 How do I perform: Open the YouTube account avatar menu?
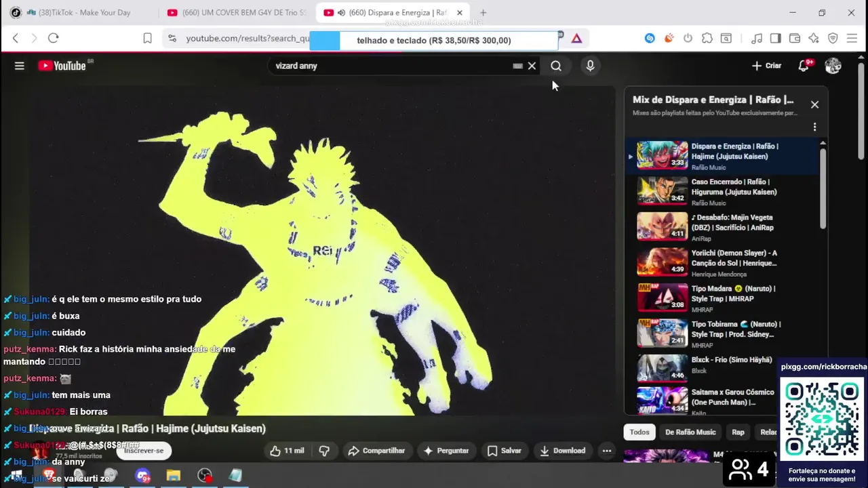(x=833, y=66)
